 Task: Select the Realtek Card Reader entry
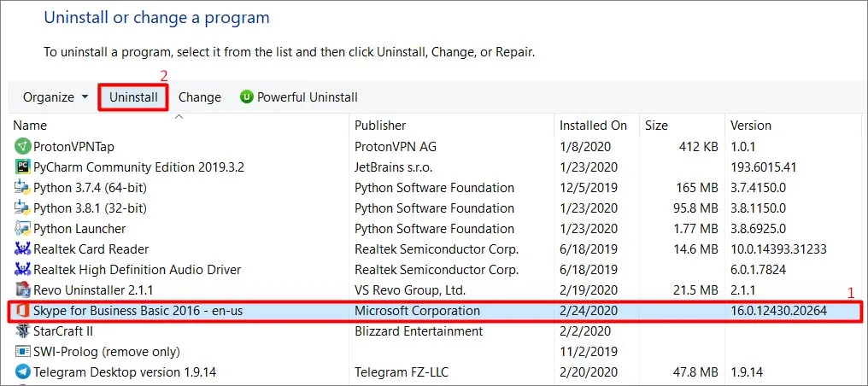click(91, 249)
